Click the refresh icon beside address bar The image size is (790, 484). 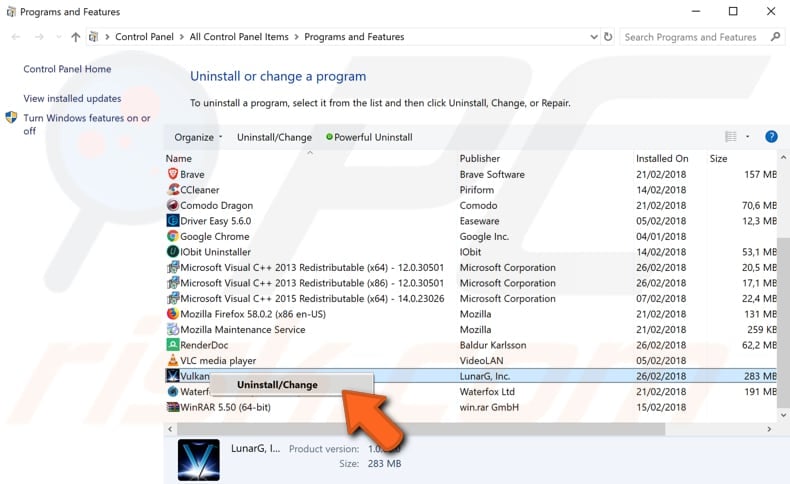608,37
